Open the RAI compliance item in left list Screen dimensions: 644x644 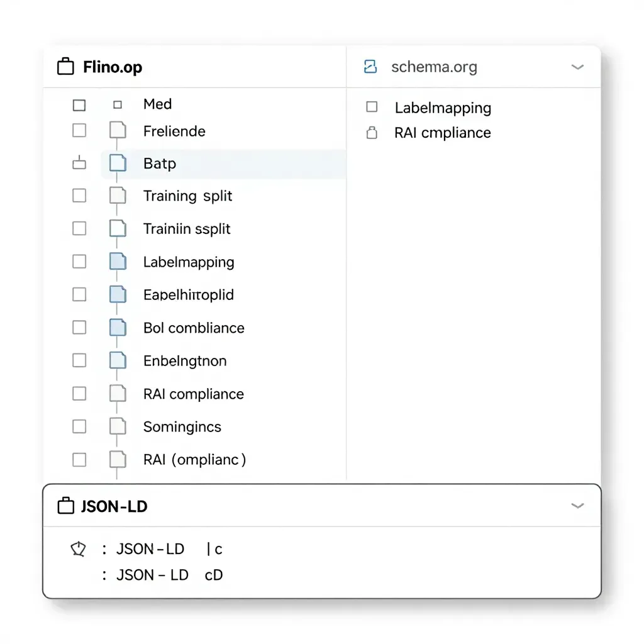pos(193,394)
